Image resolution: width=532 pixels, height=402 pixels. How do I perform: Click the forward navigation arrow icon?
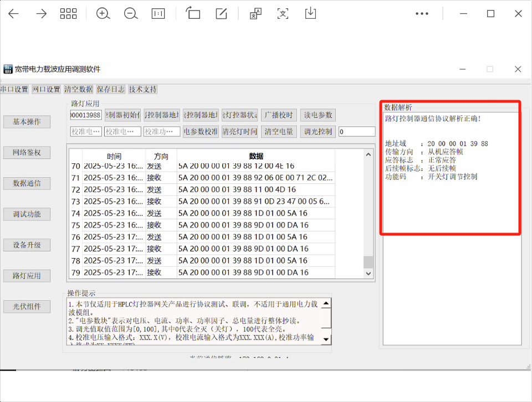click(x=40, y=13)
